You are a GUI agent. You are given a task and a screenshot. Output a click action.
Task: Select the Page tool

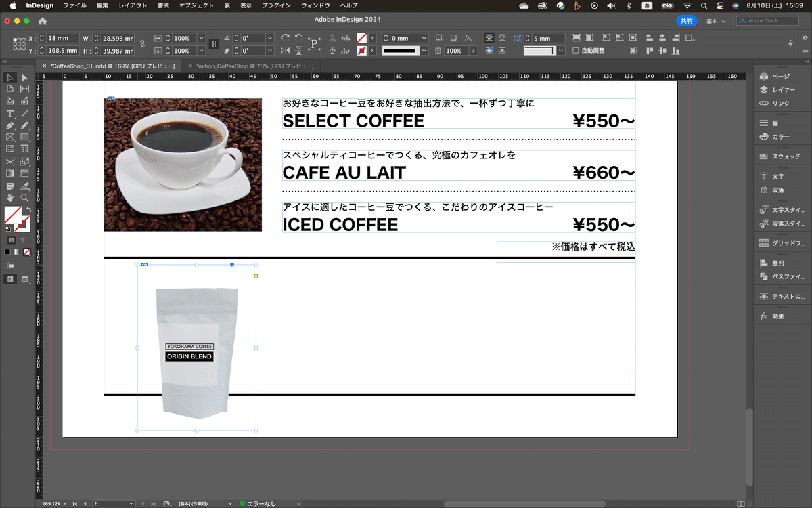pos(10,89)
